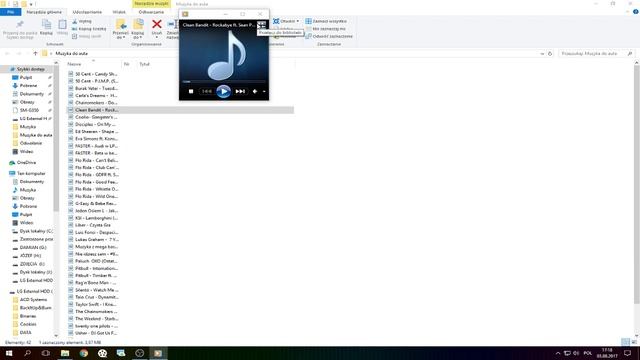
Task: Sort by the Nazwa column header
Action: click(x=93, y=64)
